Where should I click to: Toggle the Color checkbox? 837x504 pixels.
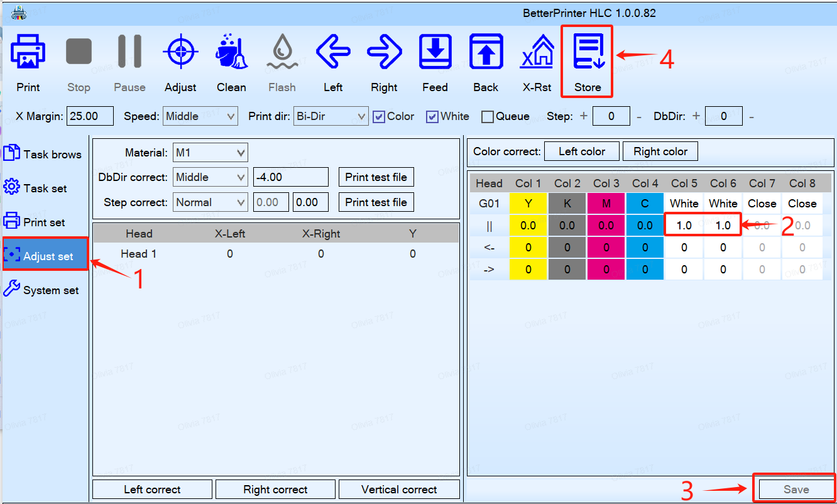click(379, 117)
